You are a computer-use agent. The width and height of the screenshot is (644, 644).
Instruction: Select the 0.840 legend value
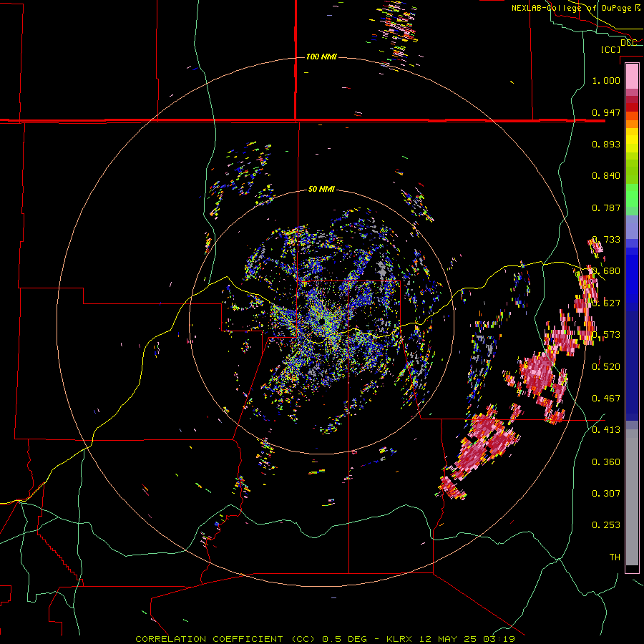coord(606,176)
